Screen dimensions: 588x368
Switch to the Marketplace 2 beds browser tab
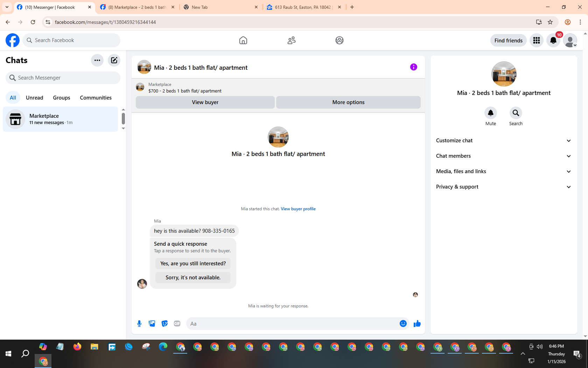(138, 7)
